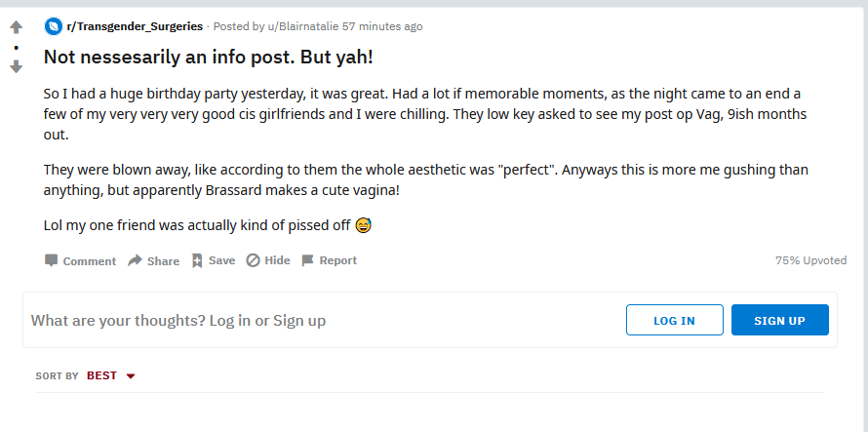Viewport: 868px width, 432px height.
Task: Open the r/Transgender_Surgeries subreddit link
Action: (135, 26)
